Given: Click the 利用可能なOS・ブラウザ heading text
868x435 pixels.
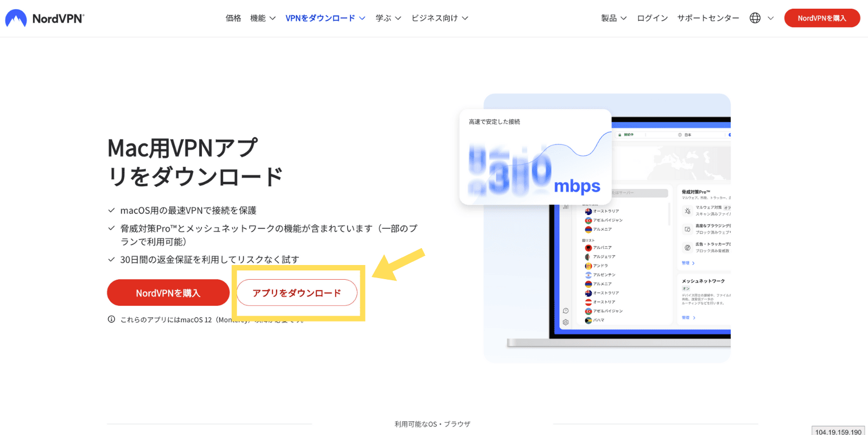Looking at the screenshot, I should coord(432,424).
